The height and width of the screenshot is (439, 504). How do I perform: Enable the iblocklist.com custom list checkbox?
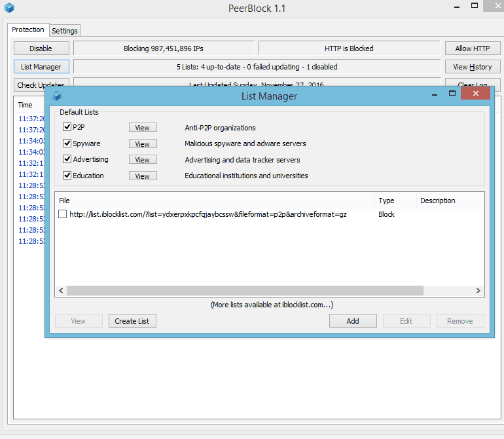(62, 214)
